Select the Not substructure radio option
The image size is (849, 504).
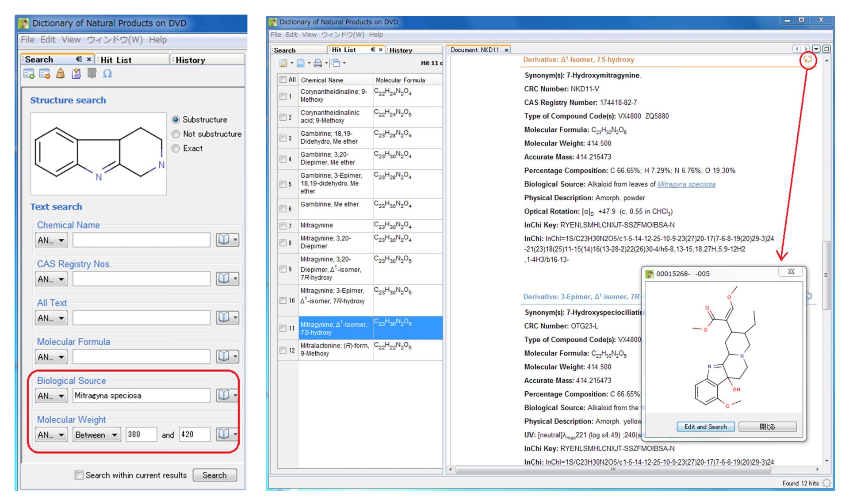[x=176, y=134]
